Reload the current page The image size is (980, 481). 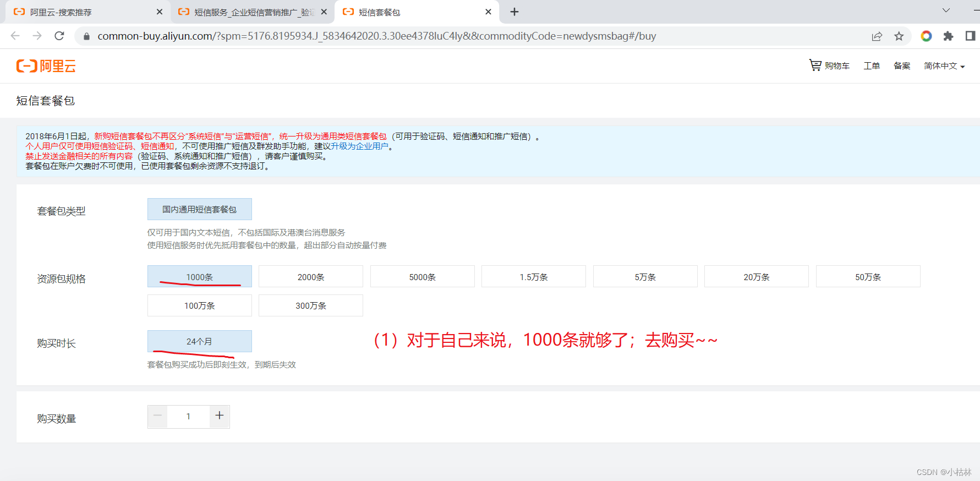click(x=59, y=36)
